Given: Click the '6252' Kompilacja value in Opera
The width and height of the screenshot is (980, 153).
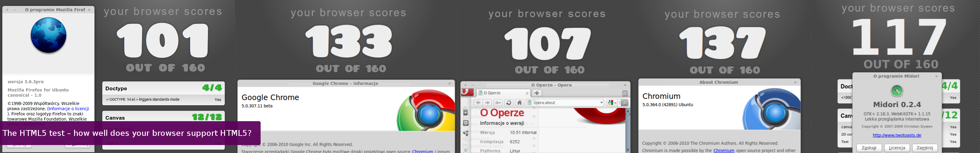Looking at the screenshot, I should 515,142.
